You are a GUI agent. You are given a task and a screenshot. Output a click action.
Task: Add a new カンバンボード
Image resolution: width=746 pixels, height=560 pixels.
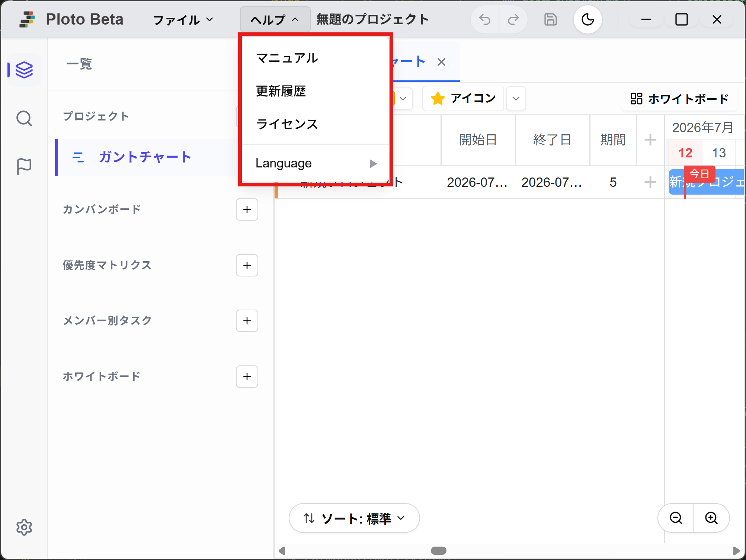tap(247, 209)
